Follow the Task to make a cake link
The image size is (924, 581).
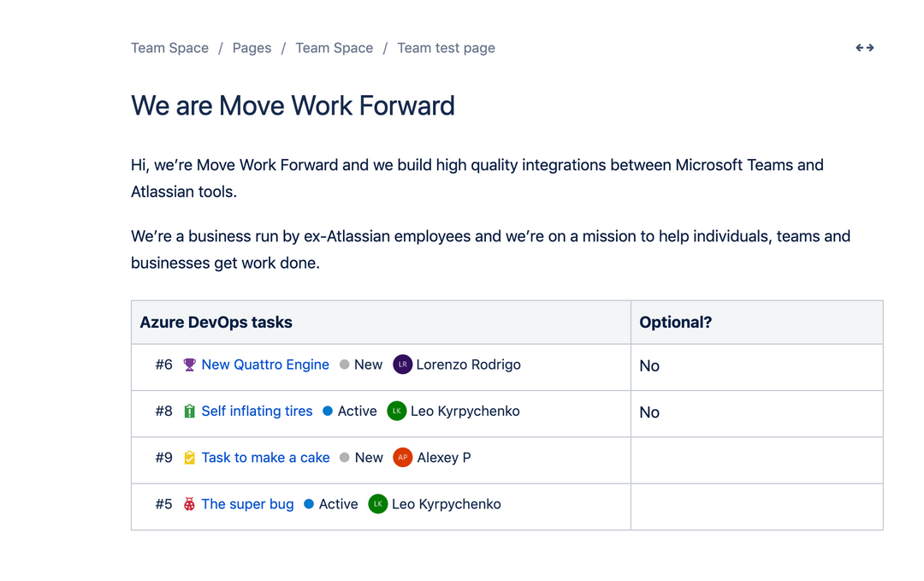coord(265,458)
